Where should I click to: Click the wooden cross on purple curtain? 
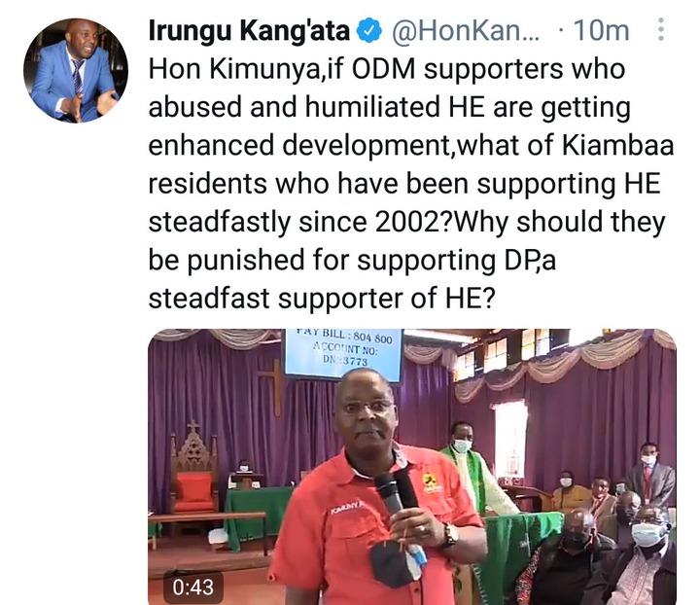coord(273,386)
